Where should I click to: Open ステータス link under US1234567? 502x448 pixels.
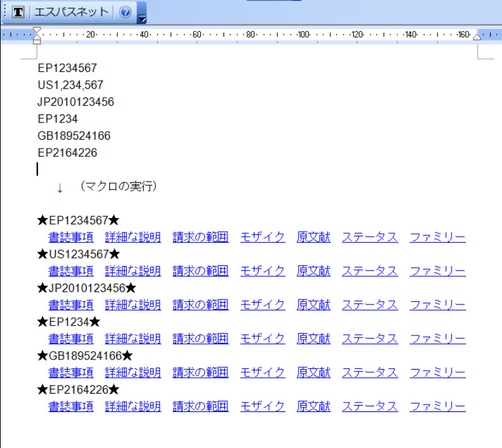[x=369, y=271]
